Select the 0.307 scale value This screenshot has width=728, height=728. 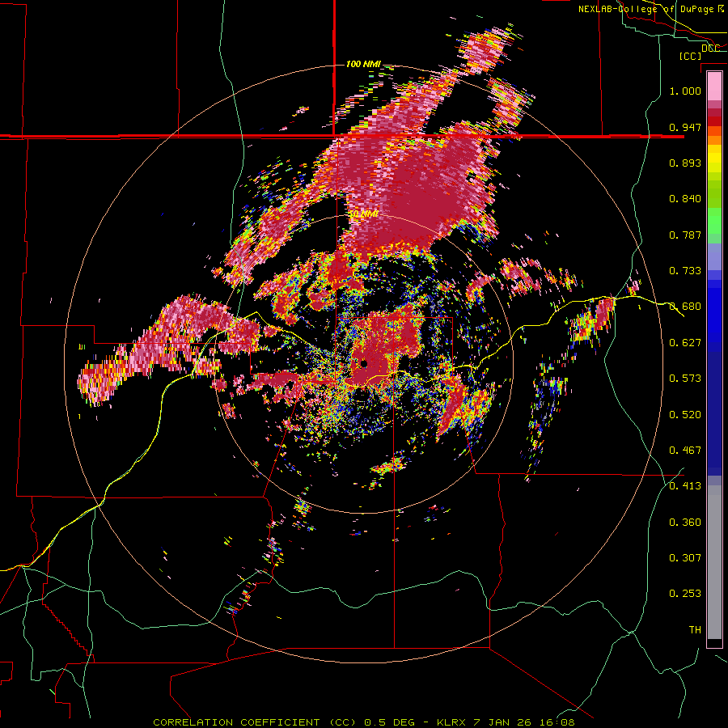[x=685, y=557]
